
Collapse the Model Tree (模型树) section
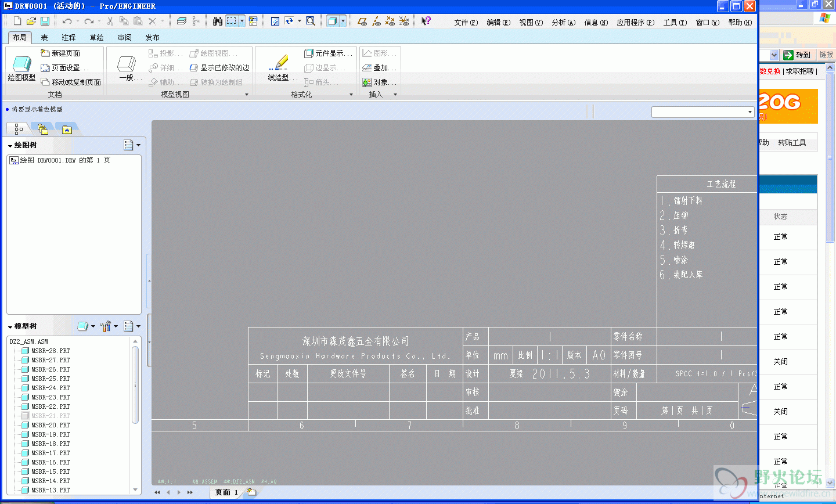[x=10, y=327]
